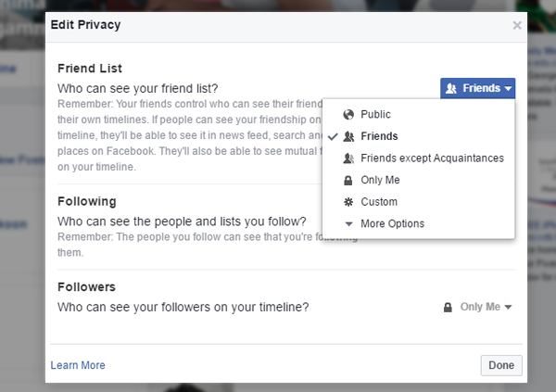Open the blue Friends privacy dropdown
The image size is (556, 392).
[477, 88]
